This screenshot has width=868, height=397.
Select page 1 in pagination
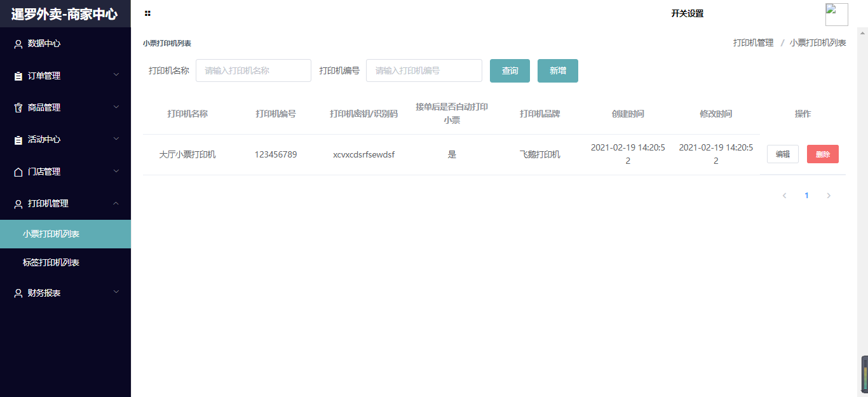(x=806, y=196)
